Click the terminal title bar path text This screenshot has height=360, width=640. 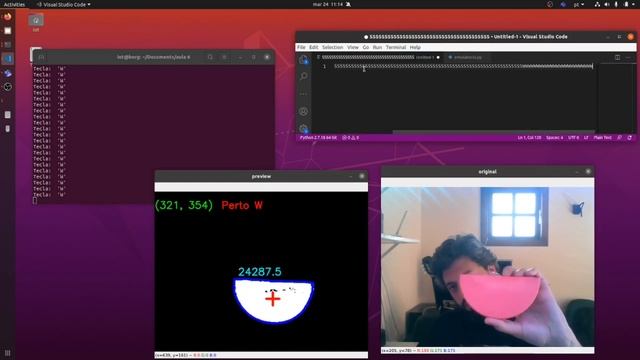(x=153, y=57)
